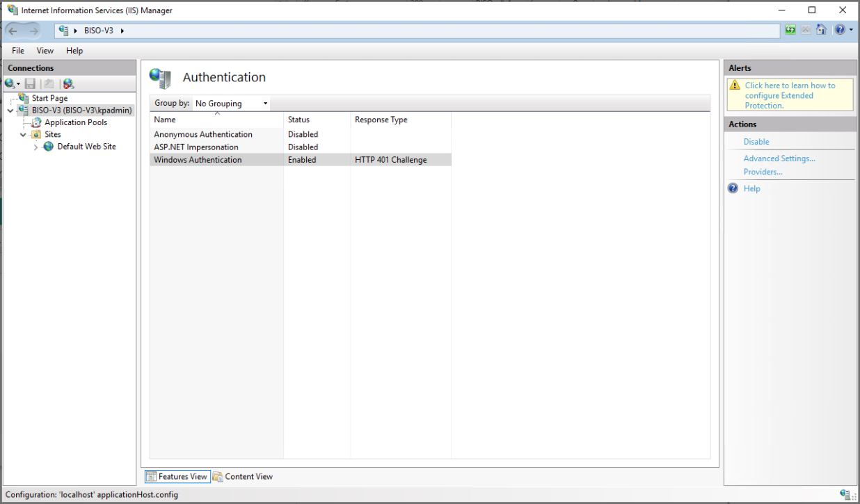Click the BISO-V3 breadcrumb in the address bar
This screenshot has height=504, width=860.
tap(98, 31)
